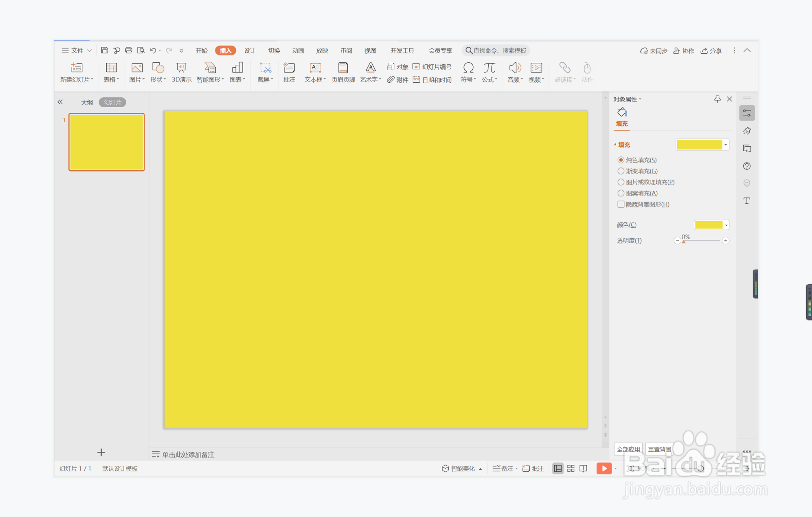Enable 隐藏背景图形 checkbox

pyautogui.click(x=621, y=205)
